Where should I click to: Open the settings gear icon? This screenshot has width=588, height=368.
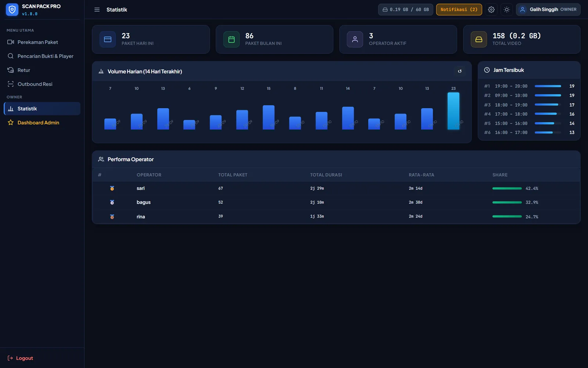(x=491, y=10)
